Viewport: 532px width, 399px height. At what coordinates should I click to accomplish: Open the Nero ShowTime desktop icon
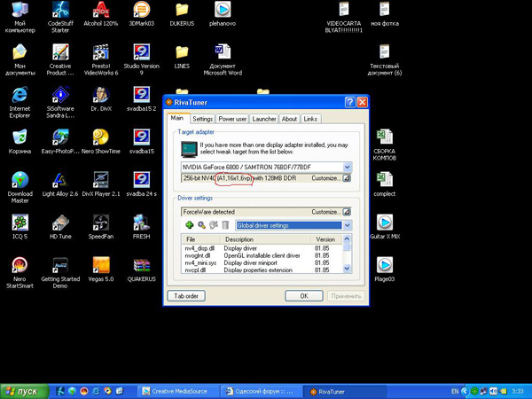point(100,137)
